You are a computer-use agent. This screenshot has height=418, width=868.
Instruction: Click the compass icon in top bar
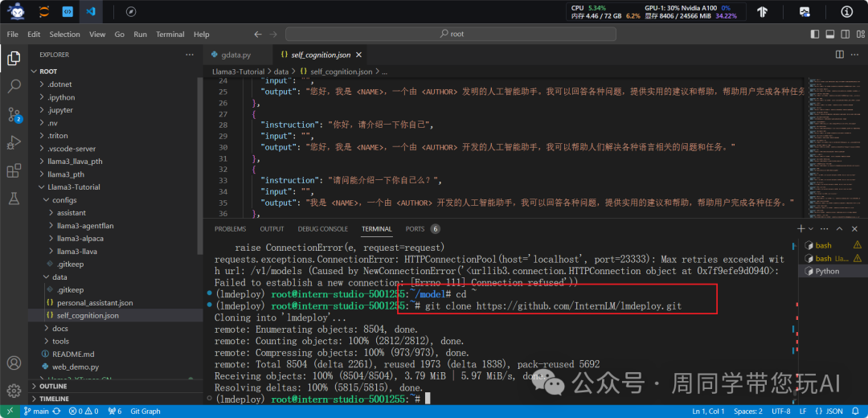click(131, 11)
